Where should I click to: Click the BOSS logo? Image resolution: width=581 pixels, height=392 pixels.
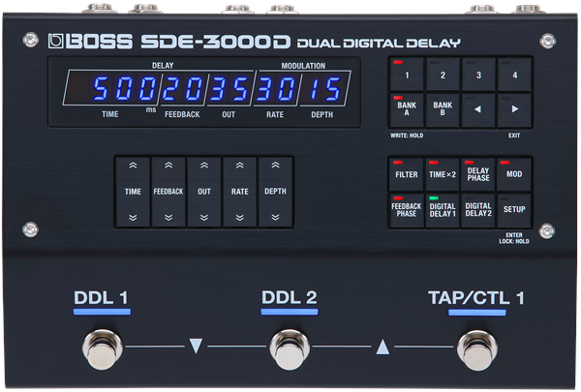tap(90, 42)
